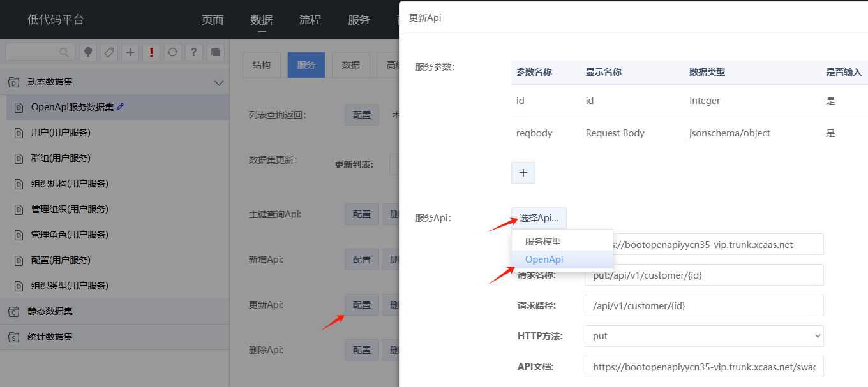Click 配置 button for 删除Api
Screen dimensions: 868x387
pyautogui.click(x=362, y=350)
